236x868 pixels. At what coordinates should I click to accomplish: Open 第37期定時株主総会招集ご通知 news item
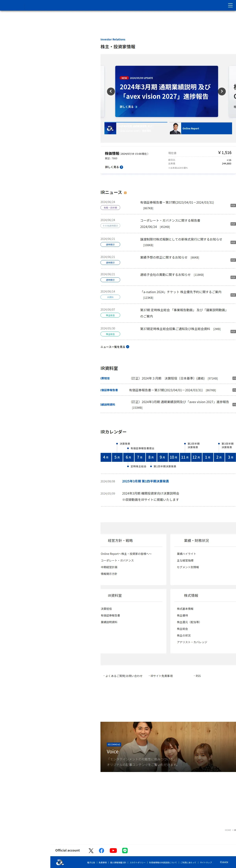click(175, 329)
